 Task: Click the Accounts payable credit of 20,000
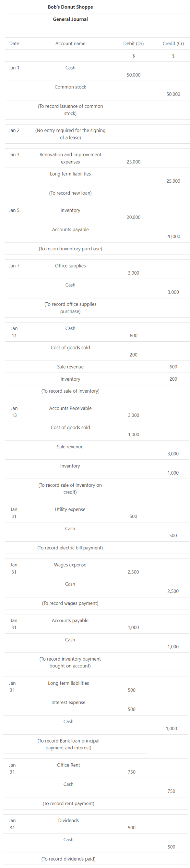click(173, 237)
